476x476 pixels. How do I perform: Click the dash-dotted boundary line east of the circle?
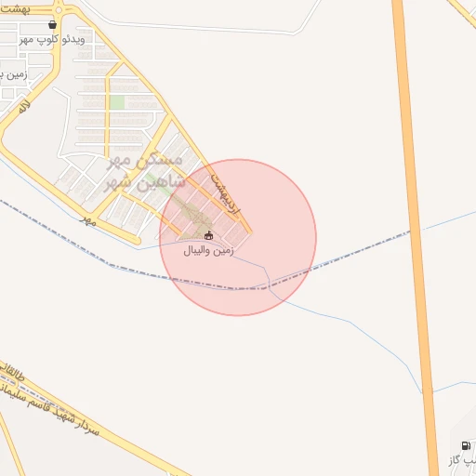[360, 252]
